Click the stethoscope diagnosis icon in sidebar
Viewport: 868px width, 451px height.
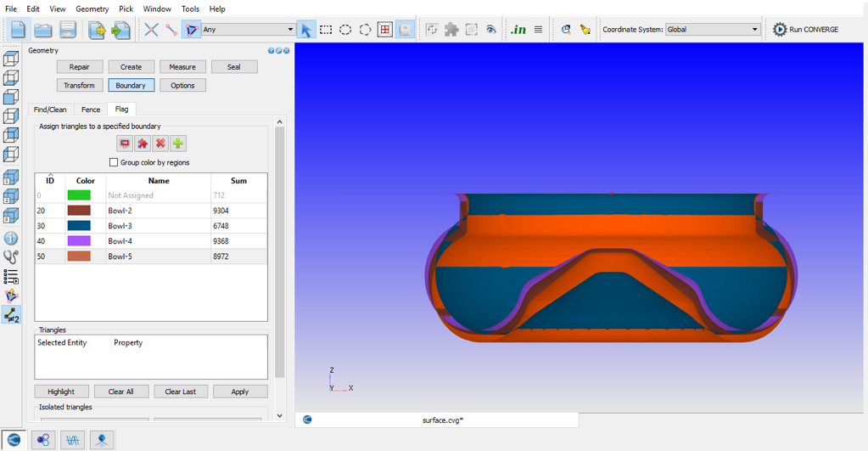tap(11, 257)
